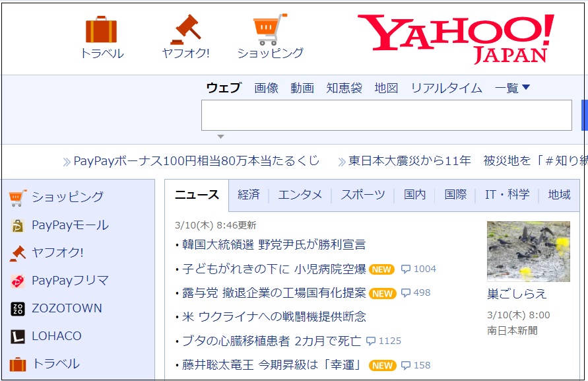
Task: Click the ZOZOTOWN logo icon
Action: pos(18,308)
